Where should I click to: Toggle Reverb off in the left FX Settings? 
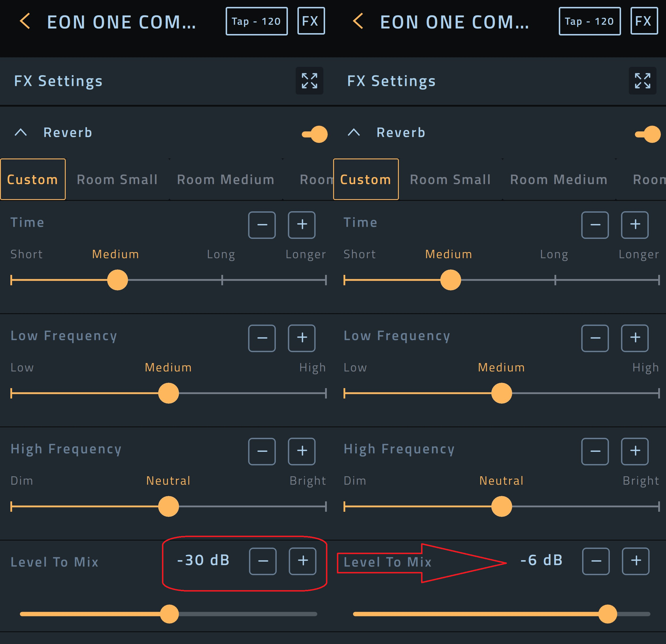[314, 134]
